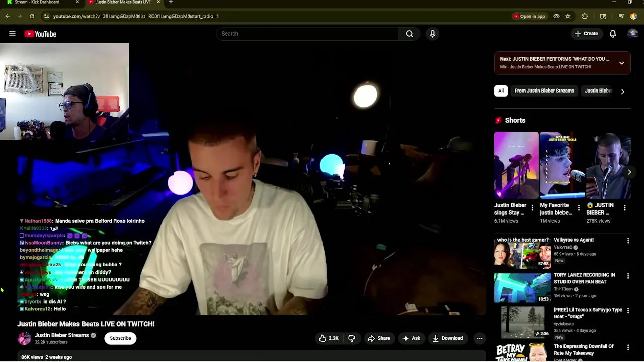This screenshot has width=644, height=362.
Task: Toggle Subscribe to Justin Bieber Streams
Action: click(120, 338)
